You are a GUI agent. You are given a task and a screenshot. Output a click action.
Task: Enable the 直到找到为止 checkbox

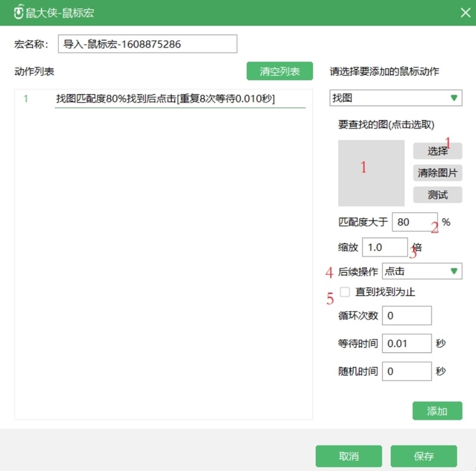[344, 292]
